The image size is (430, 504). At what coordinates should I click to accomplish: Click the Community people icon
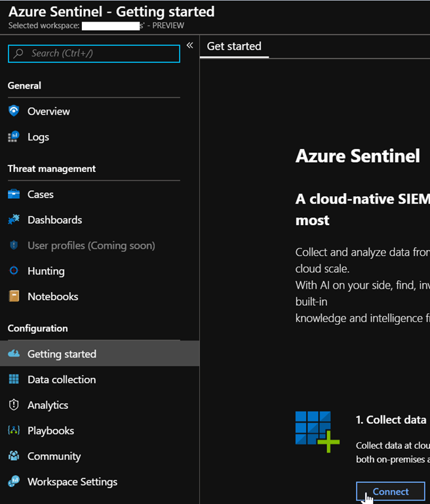[14, 456]
